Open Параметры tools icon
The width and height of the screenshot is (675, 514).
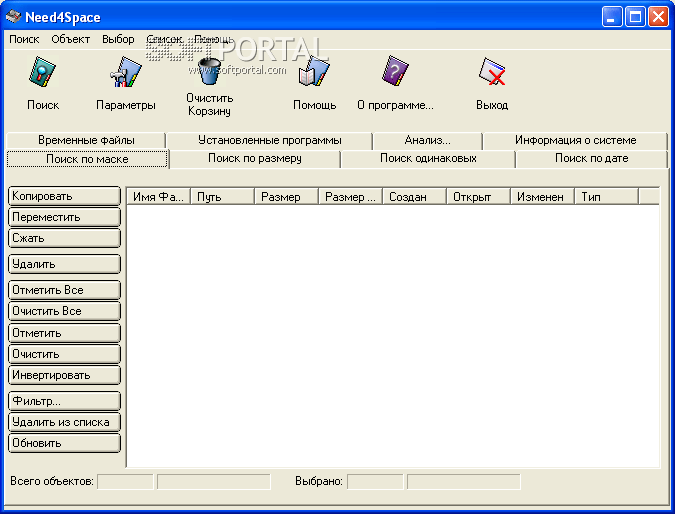pos(125,72)
